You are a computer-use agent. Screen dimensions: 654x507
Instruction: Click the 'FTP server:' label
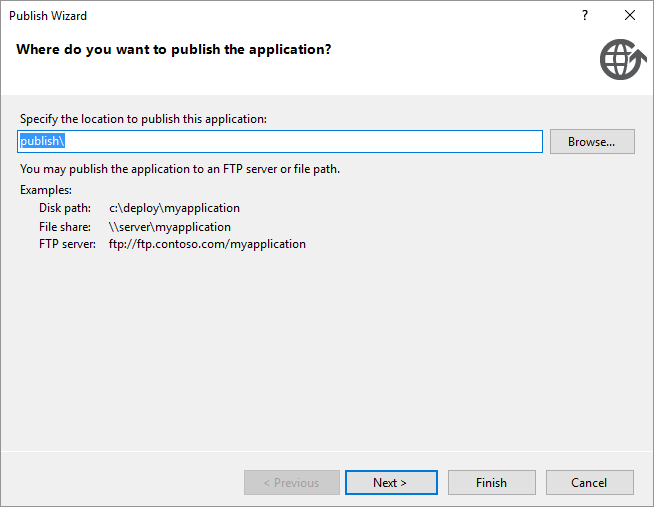pyautogui.click(x=67, y=244)
